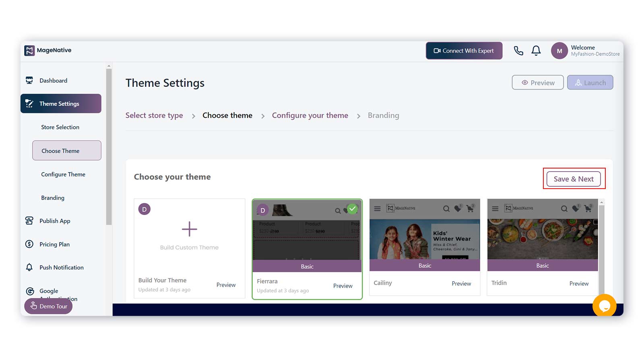644x362 pixels.
Task: Click the Launch button
Action: pos(590,82)
